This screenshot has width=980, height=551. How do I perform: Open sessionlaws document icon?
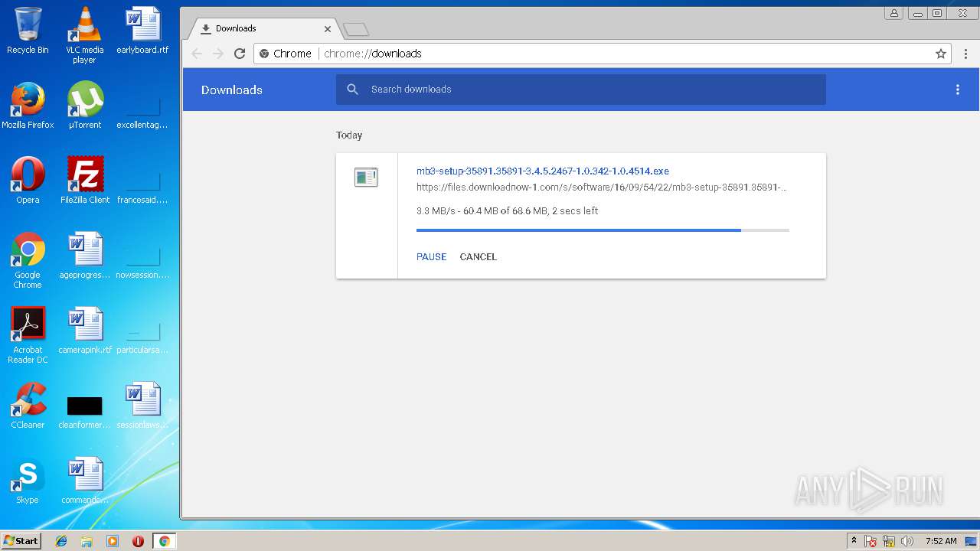tap(142, 406)
